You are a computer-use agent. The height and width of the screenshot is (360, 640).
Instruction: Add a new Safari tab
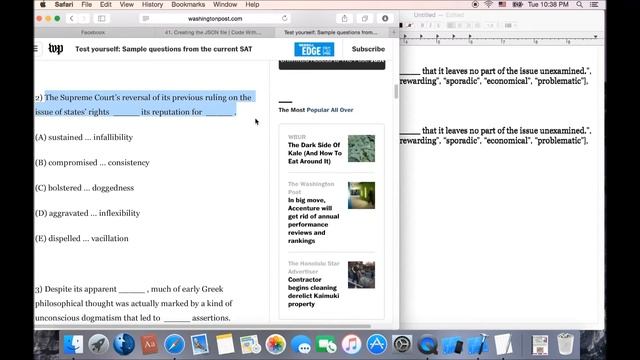pyautogui.click(x=393, y=32)
